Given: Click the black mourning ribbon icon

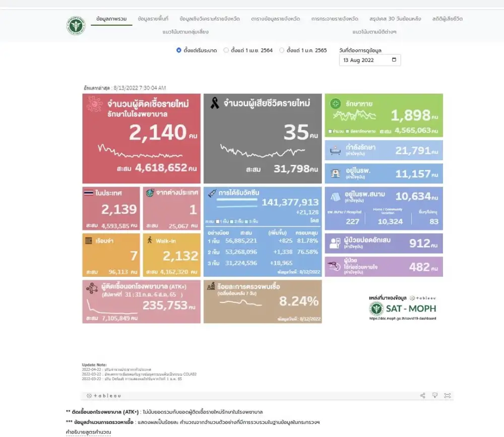Looking at the screenshot, I should tap(215, 104).
